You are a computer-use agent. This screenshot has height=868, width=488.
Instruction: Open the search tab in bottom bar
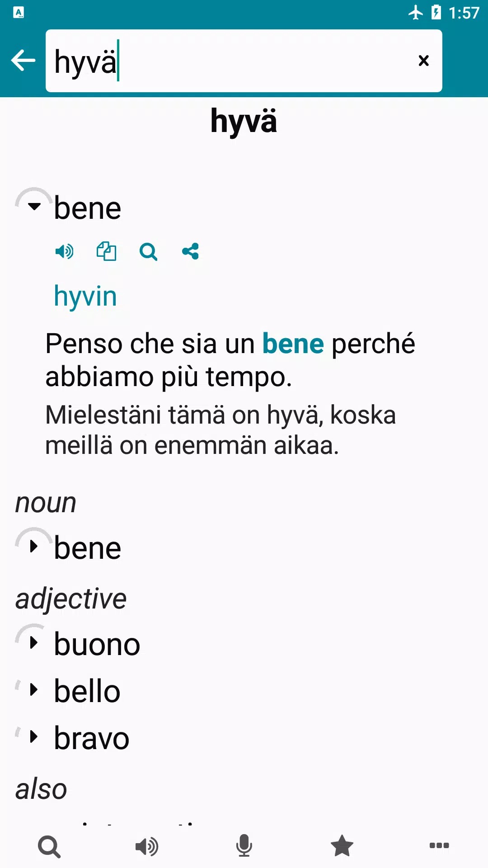(49, 846)
